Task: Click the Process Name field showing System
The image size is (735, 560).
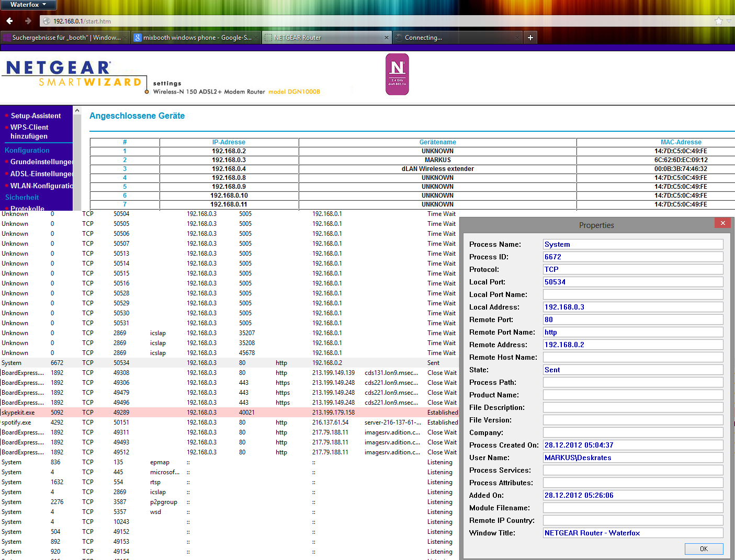Action: (633, 244)
